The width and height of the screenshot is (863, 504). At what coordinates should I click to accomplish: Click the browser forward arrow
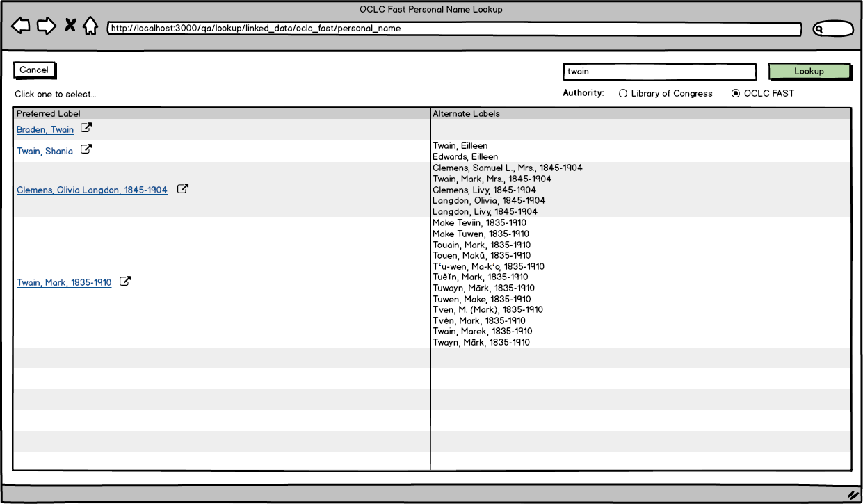tap(47, 26)
